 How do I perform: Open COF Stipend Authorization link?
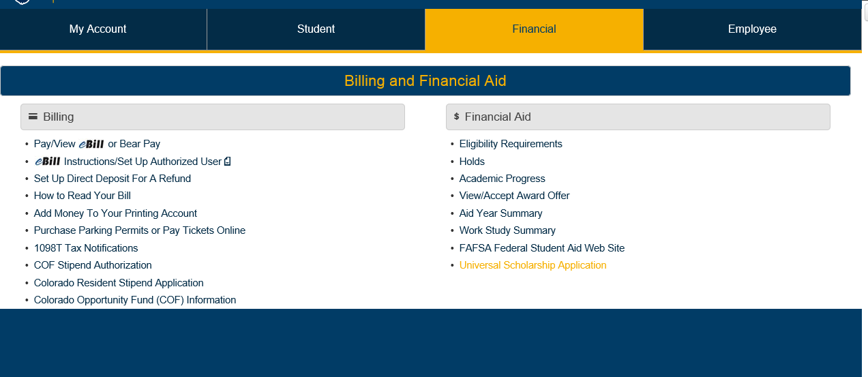[x=93, y=265]
